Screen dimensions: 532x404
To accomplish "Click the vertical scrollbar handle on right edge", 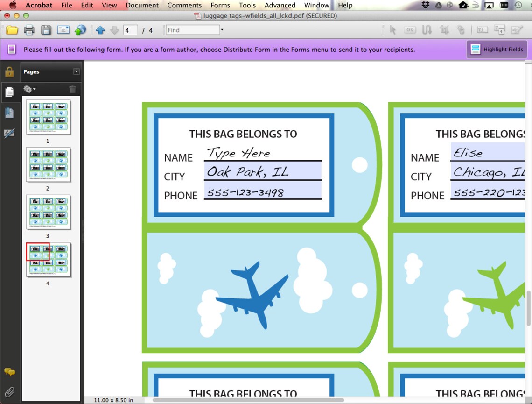I will tap(529, 308).
